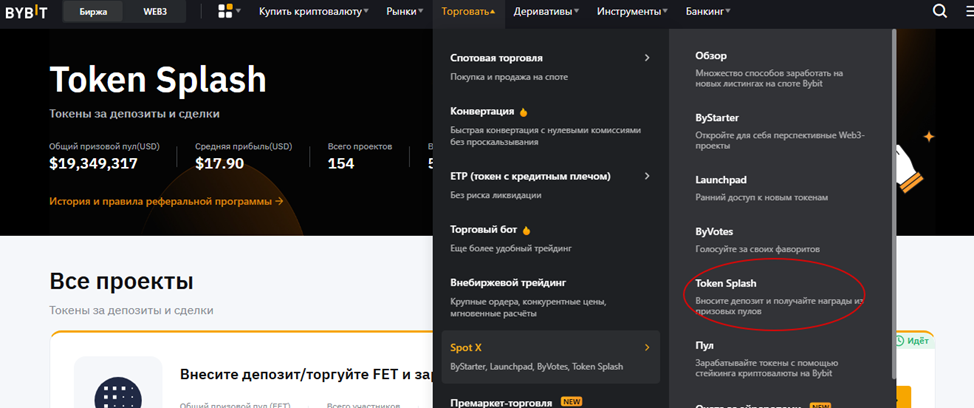Viewport: 974px width, 408px height.
Task: Click the Bybit logo
Action: [x=26, y=12]
